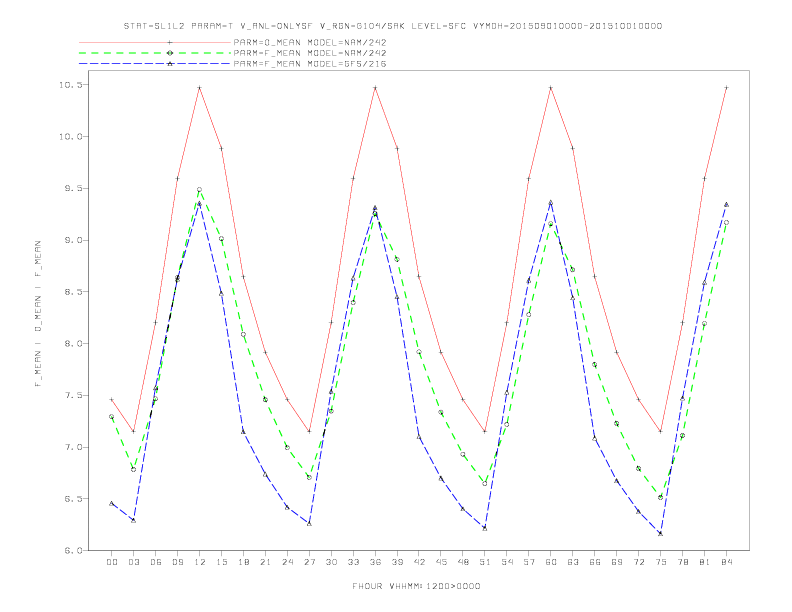Click the green circle data point at hour 18
The width and height of the screenshot is (792, 612).
243,334
